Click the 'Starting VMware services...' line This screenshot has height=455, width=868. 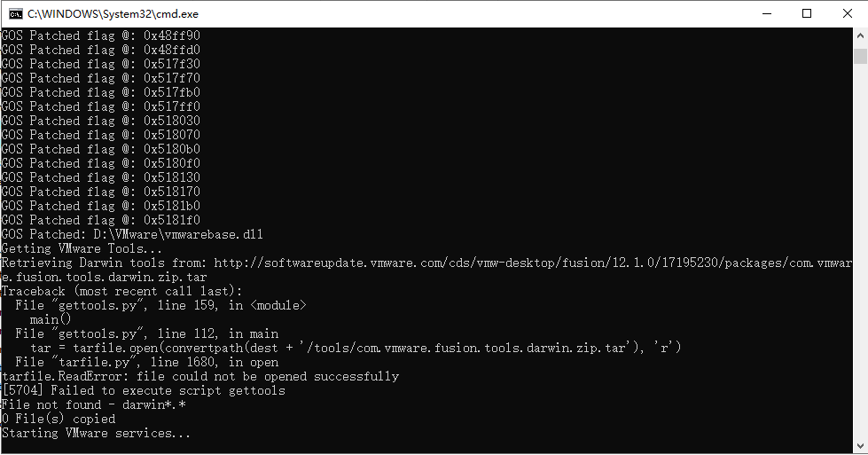click(96, 433)
